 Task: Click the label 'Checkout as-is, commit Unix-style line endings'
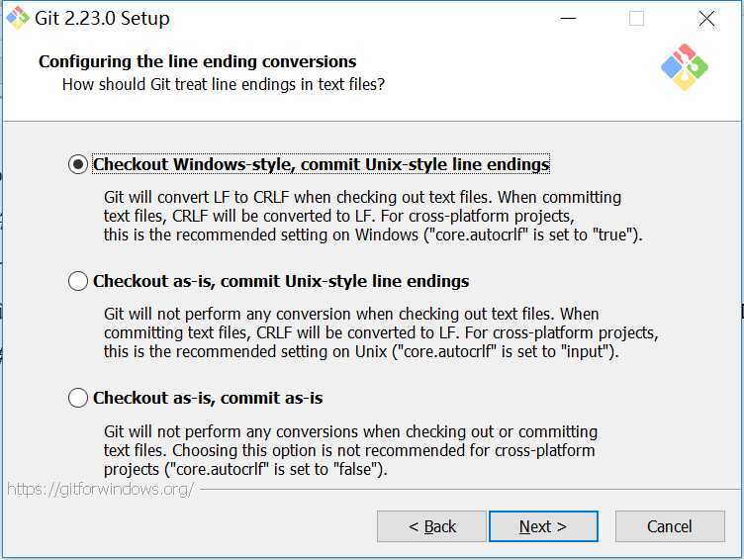click(x=281, y=281)
